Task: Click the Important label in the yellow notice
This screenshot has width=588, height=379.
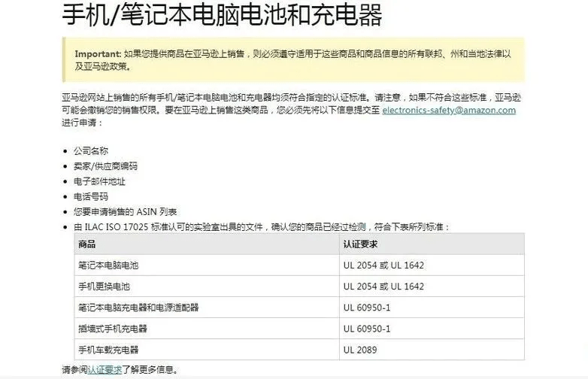Action: (x=98, y=54)
